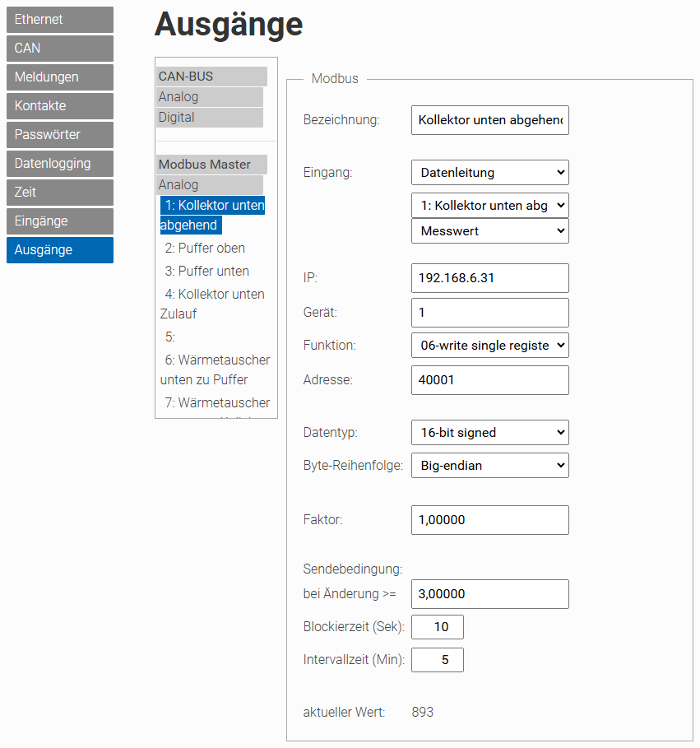Click the Faktor input field
Image resolution: width=700 pixels, height=748 pixels.
tap(489, 520)
